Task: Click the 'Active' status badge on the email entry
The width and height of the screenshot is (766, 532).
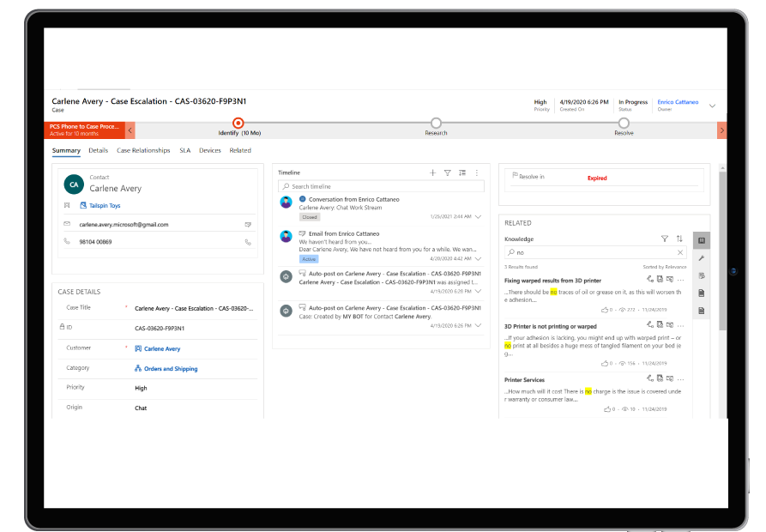Action: 309,259
